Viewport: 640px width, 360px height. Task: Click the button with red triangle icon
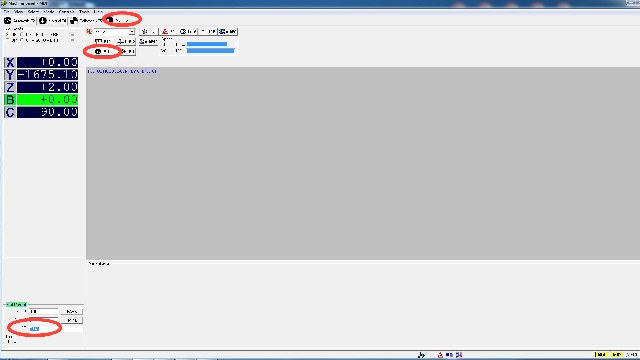tap(168, 31)
